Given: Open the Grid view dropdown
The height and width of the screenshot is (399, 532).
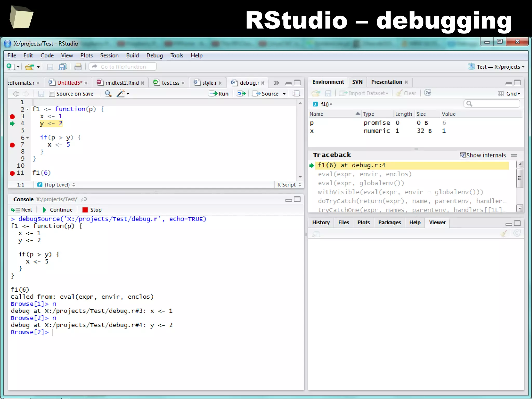Looking at the screenshot, I should point(509,94).
